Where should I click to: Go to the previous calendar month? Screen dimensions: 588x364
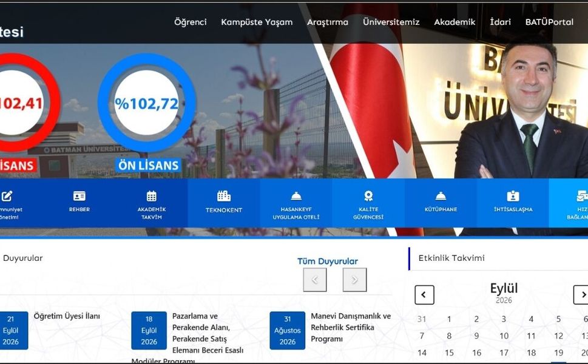coord(425,295)
